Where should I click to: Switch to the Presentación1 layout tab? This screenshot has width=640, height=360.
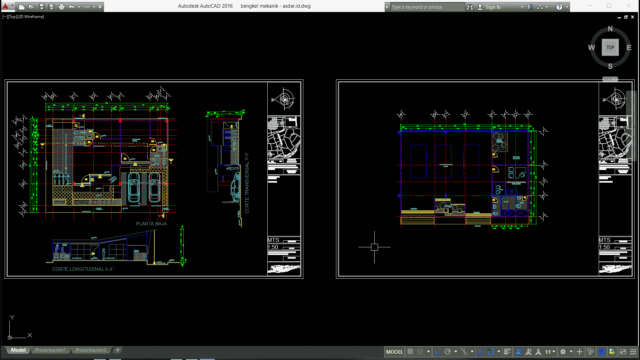(x=50, y=350)
